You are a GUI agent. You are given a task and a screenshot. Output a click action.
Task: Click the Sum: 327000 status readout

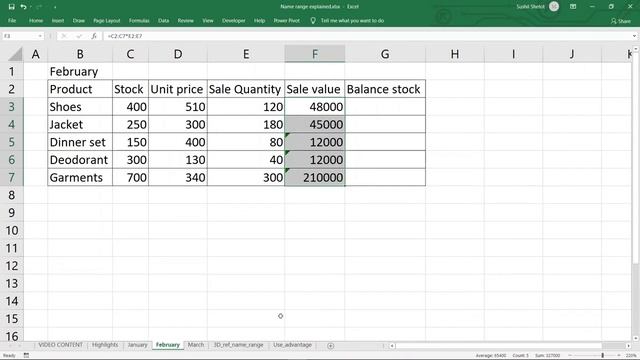point(548,356)
